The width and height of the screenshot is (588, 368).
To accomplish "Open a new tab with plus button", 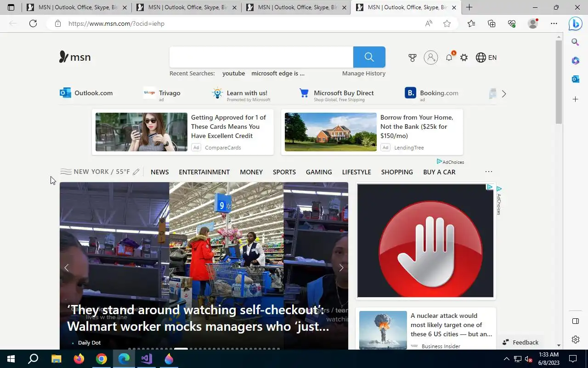I will pos(469,7).
